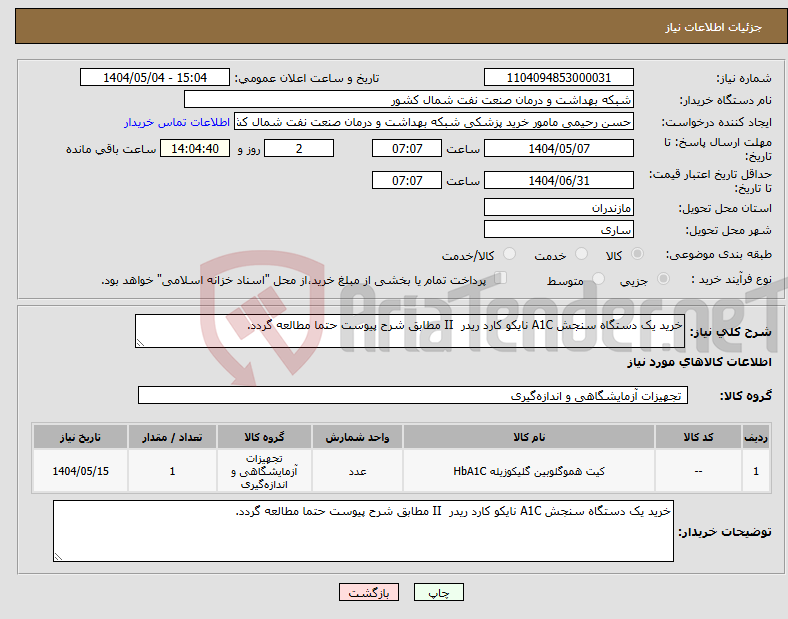Click the ایجاد کننده درخواست field
The height and width of the screenshot is (619, 788).
pos(434,122)
